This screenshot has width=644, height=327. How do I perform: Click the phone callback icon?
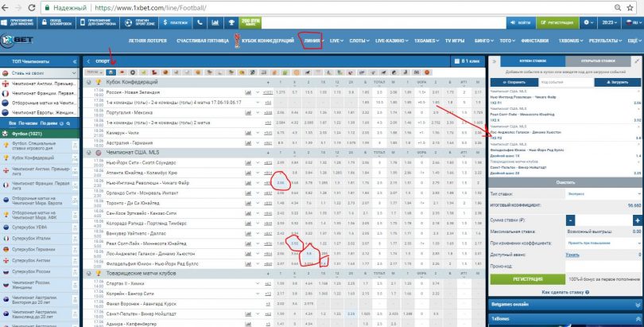200,23
